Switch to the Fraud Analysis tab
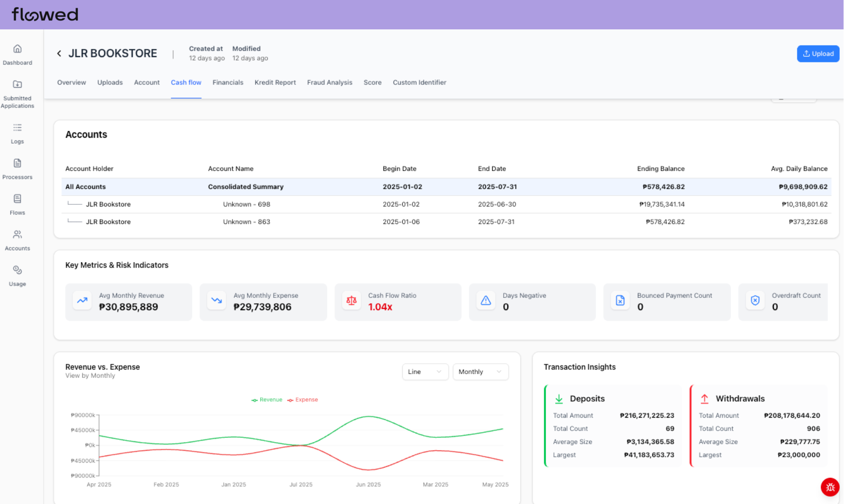844x504 pixels. pos(329,83)
